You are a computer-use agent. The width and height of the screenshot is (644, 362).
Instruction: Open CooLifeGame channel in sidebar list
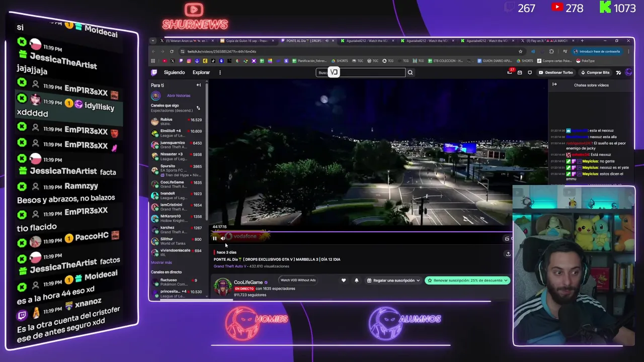pos(177,184)
